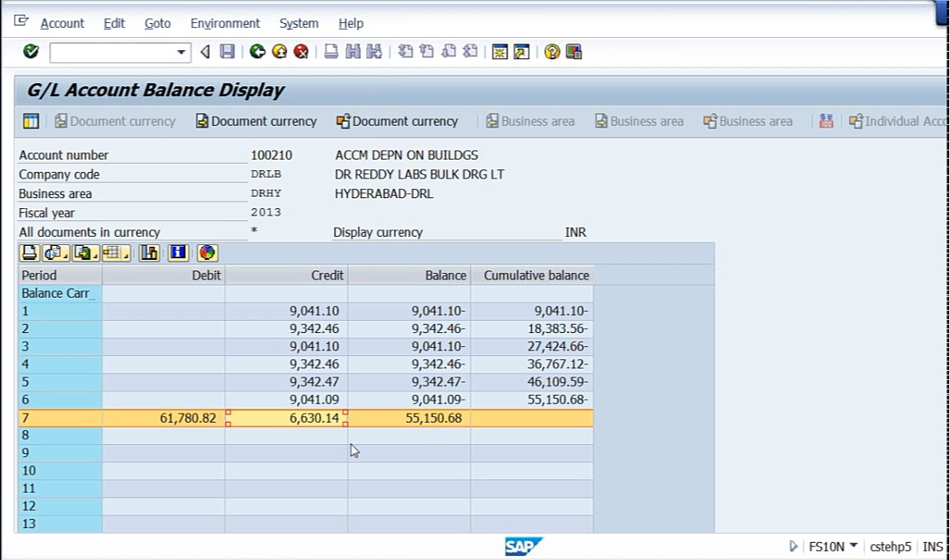Open the Help menu
949x560 pixels.
(x=351, y=24)
